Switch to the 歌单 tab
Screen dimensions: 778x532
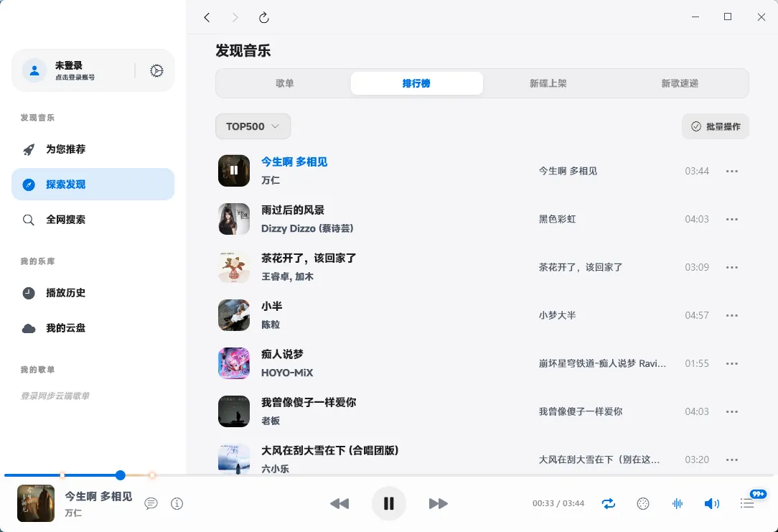click(x=285, y=83)
